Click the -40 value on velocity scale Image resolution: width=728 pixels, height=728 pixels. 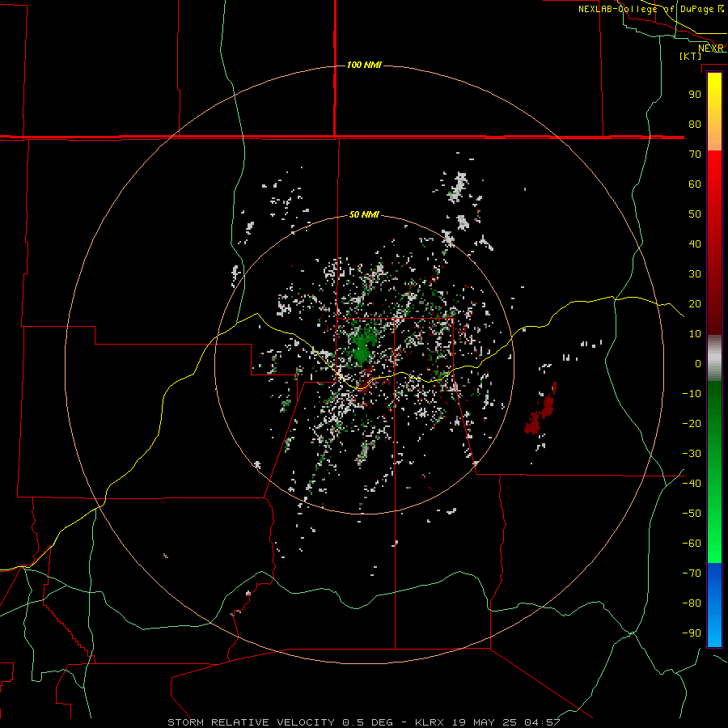click(x=692, y=484)
